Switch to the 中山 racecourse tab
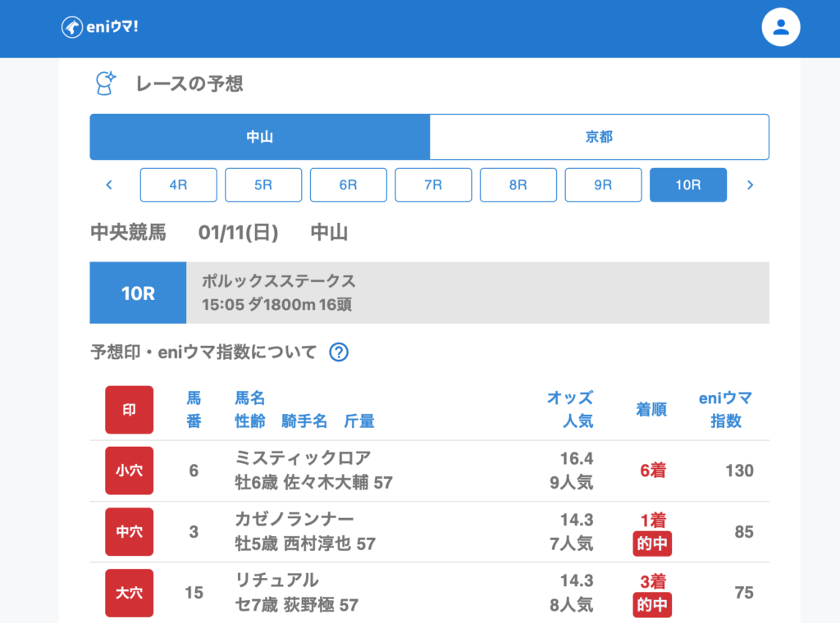840x623 pixels. [x=259, y=137]
